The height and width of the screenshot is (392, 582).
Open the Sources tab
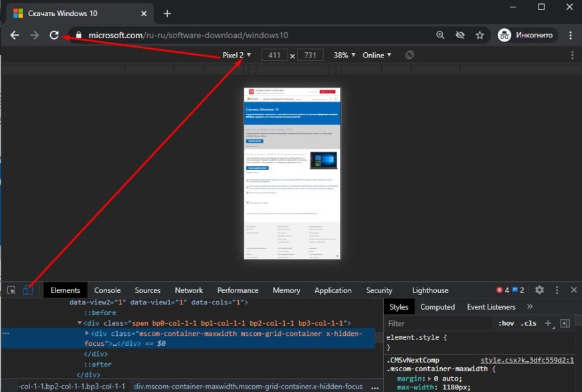[x=147, y=290]
